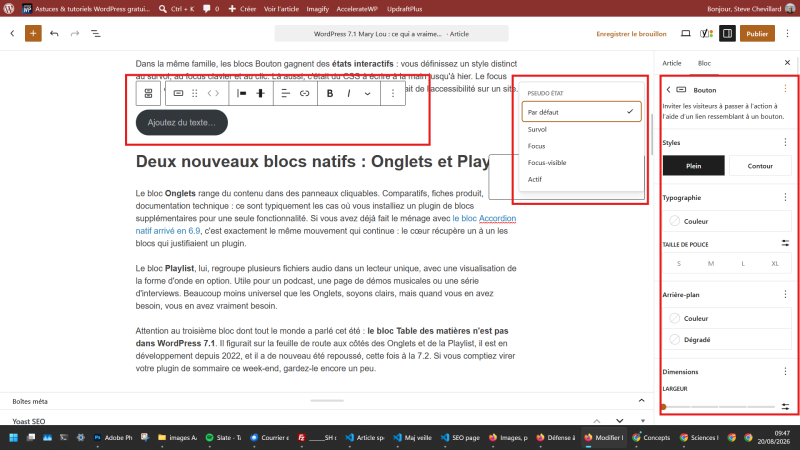Open the editor options three-dot menu
The width and height of the screenshot is (800, 450).
(787, 34)
